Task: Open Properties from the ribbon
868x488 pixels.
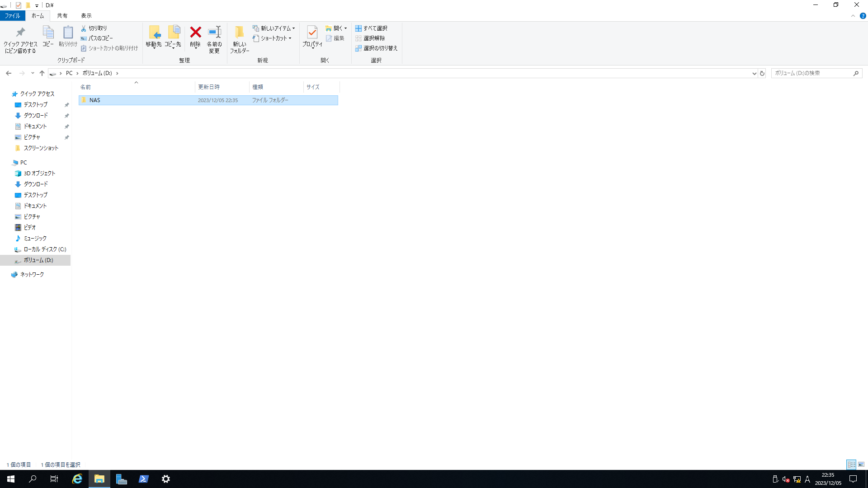Action: (312, 33)
